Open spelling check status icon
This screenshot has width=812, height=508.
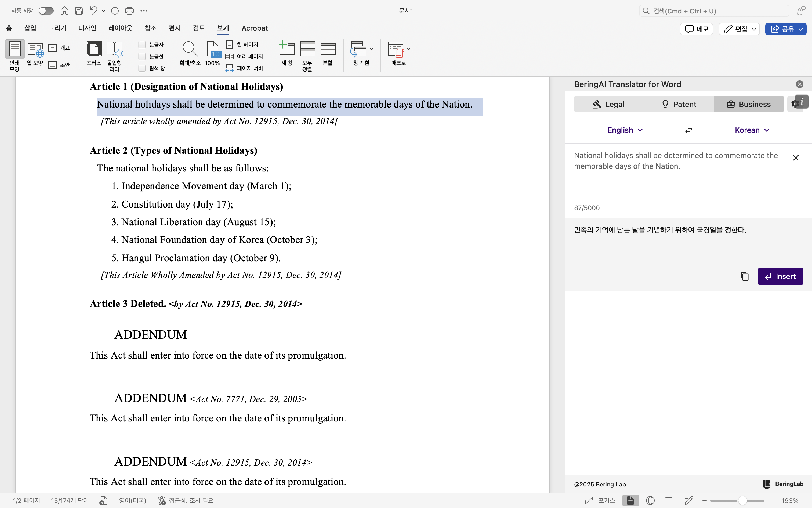[103, 500]
